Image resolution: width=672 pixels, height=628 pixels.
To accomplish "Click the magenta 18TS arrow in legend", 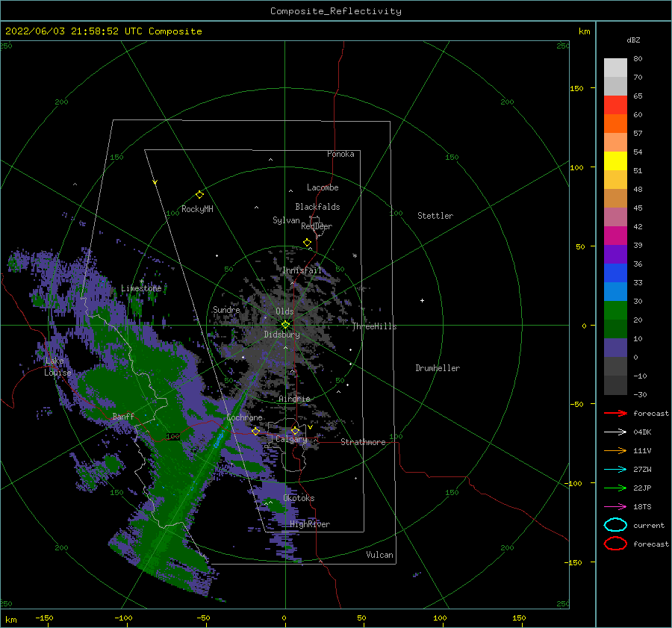I will tap(615, 507).
